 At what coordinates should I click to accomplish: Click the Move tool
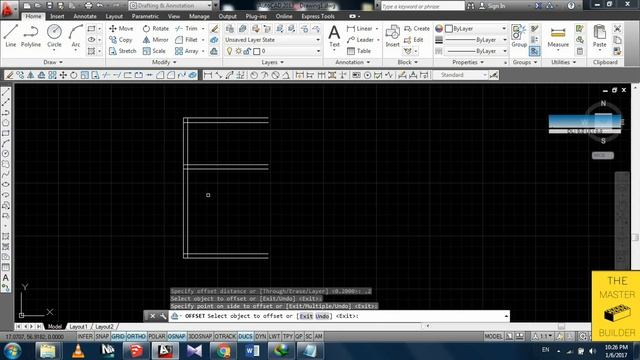coord(121,29)
